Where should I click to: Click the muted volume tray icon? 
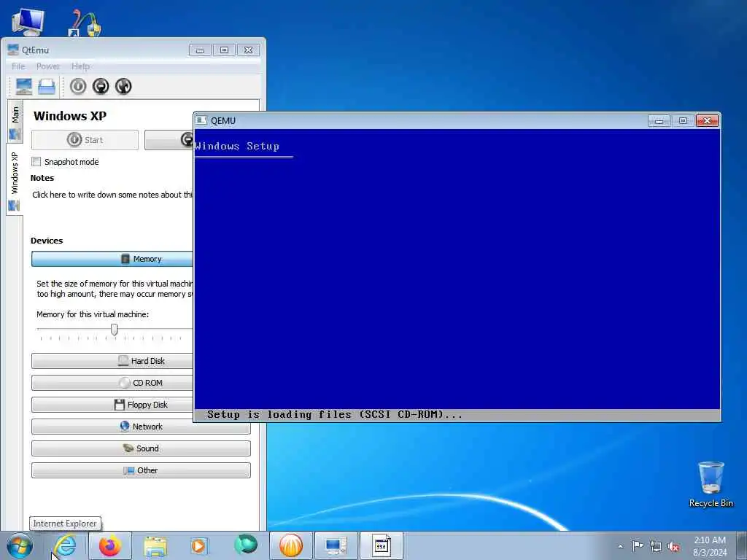(673, 546)
